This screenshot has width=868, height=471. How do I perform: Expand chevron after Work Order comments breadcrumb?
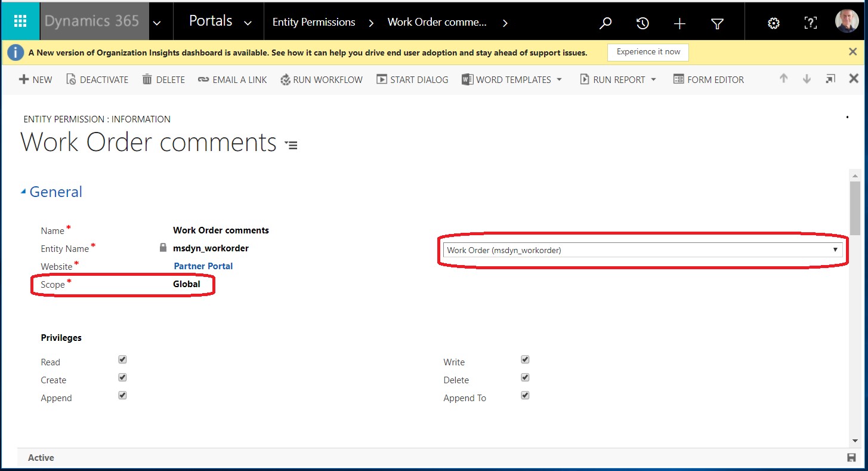pyautogui.click(x=505, y=23)
